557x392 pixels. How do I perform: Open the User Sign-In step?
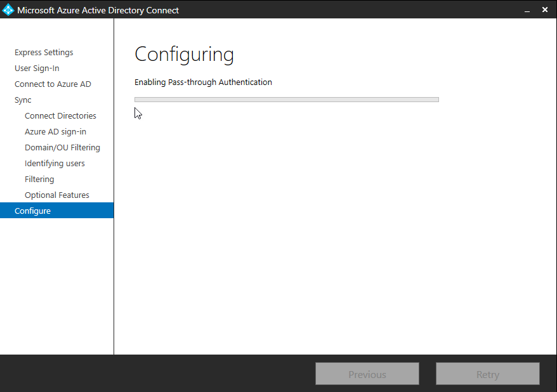pos(37,68)
